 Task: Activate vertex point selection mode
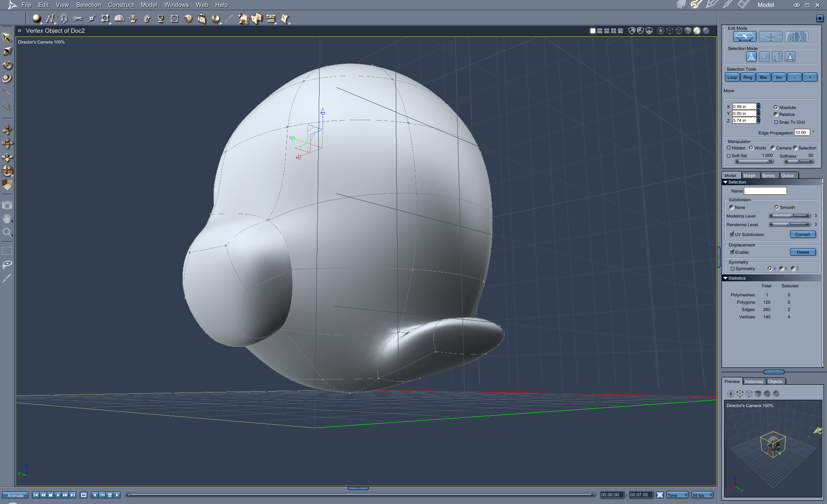[x=764, y=57]
